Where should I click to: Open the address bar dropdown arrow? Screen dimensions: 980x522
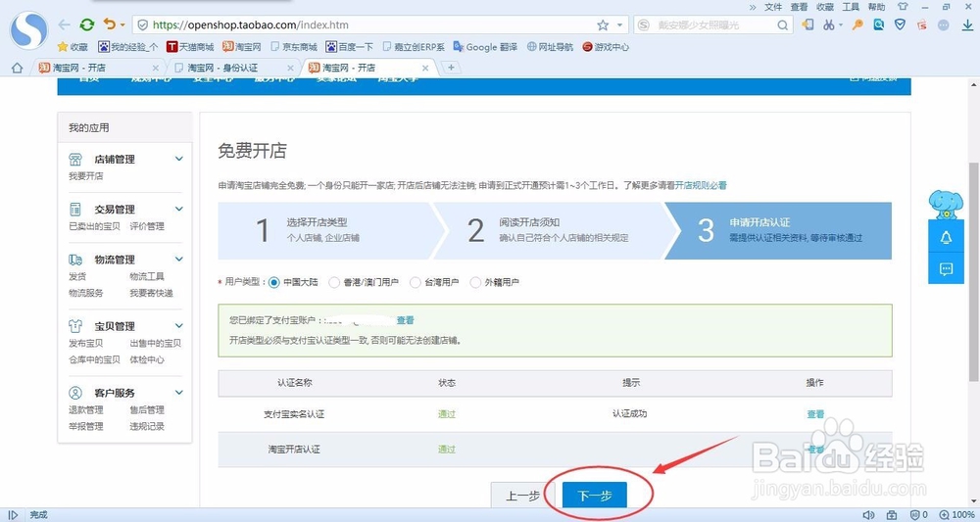(x=620, y=25)
